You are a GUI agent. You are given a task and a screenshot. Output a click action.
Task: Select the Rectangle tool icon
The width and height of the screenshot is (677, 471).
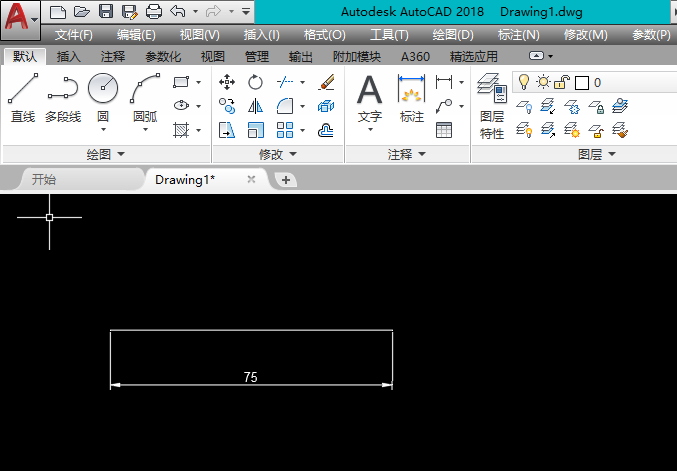tap(181, 82)
